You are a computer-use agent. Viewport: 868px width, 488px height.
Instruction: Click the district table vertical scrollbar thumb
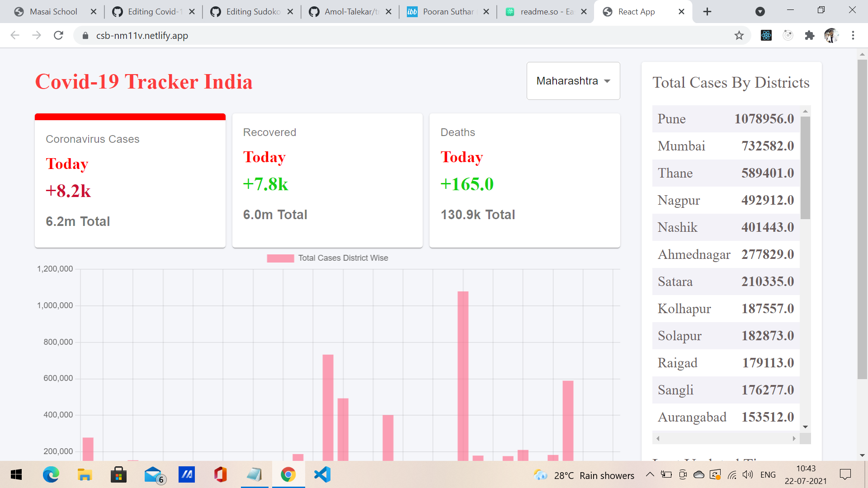click(x=805, y=168)
